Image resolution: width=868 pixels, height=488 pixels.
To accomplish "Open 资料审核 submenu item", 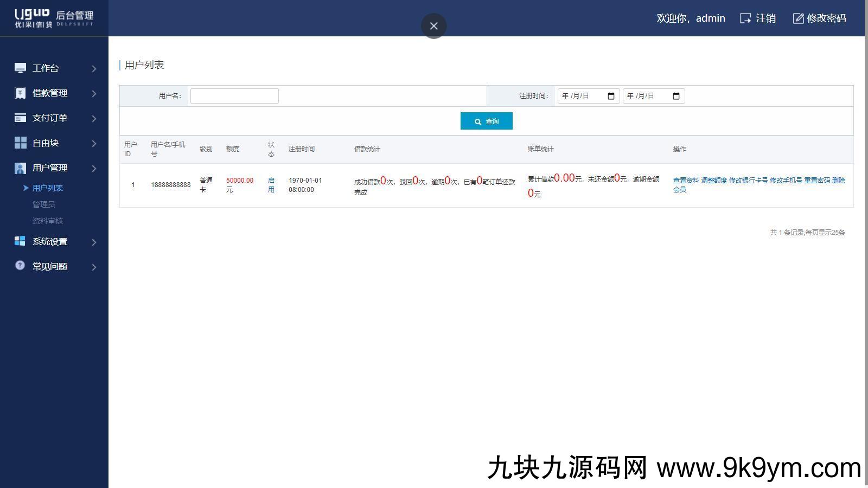I will [x=48, y=221].
